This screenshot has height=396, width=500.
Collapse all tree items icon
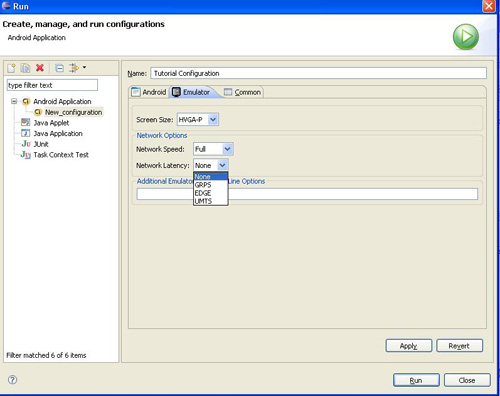coord(59,68)
